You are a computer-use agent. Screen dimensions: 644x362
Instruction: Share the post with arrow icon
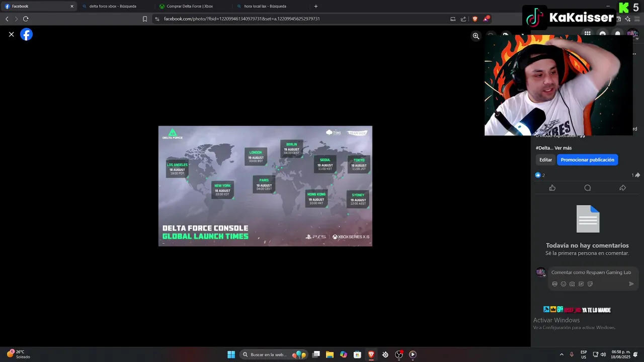622,188
